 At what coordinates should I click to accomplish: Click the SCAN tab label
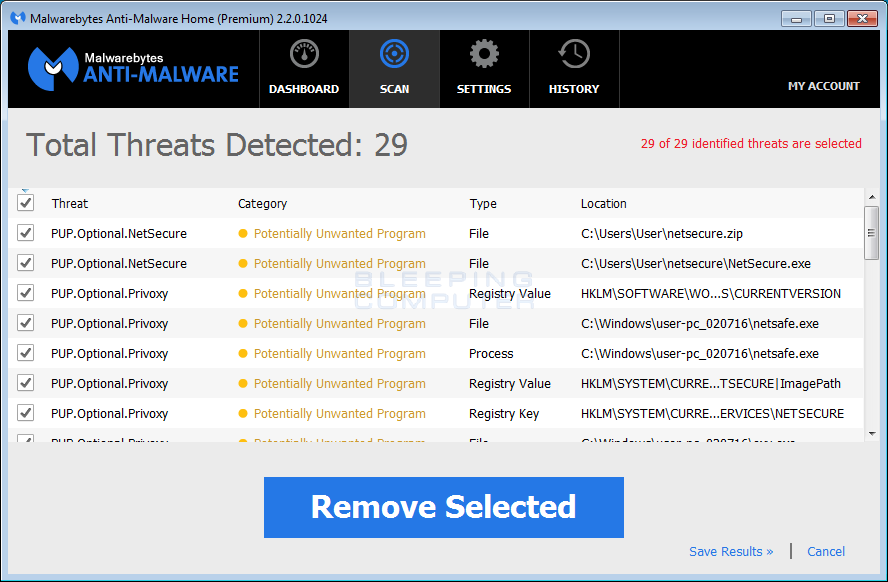pyautogui.click(x=394, y=89)
